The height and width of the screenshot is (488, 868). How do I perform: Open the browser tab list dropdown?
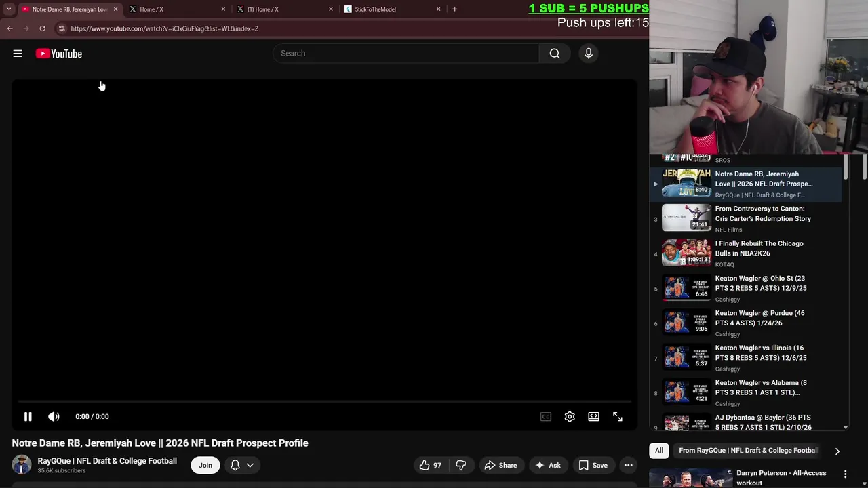pyautogui.click(x=9, y=9)
